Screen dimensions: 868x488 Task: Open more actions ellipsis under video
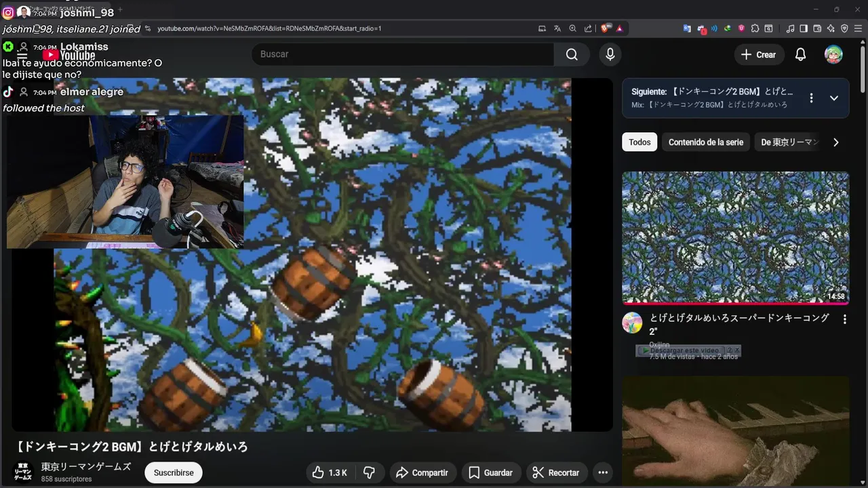coord(603,472)
